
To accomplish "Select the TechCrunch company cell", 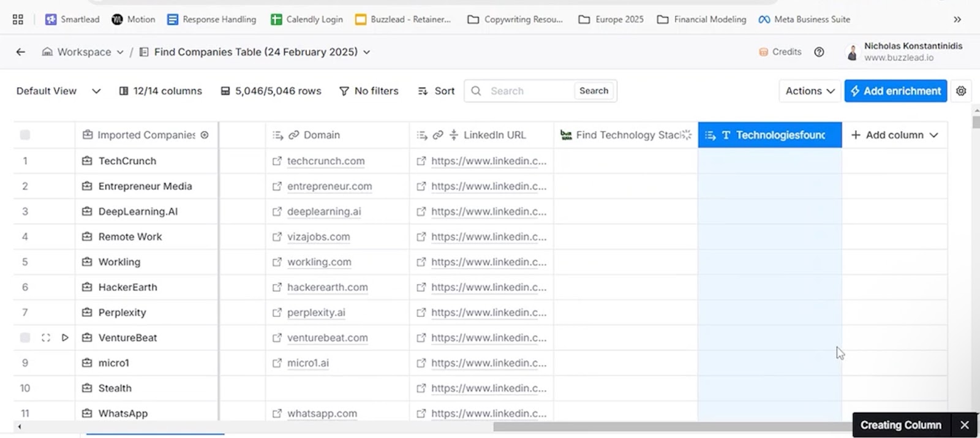I will [146, 161].
